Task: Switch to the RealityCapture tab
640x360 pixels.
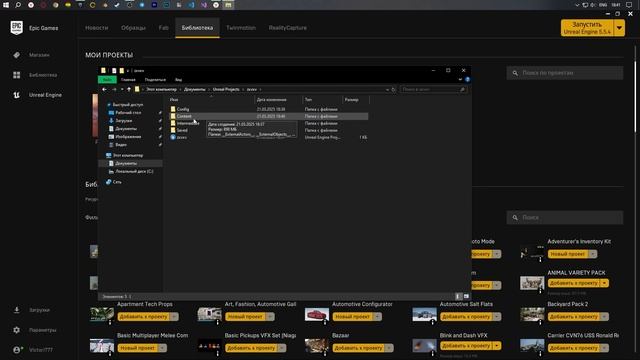Action: tap(288, 28)
